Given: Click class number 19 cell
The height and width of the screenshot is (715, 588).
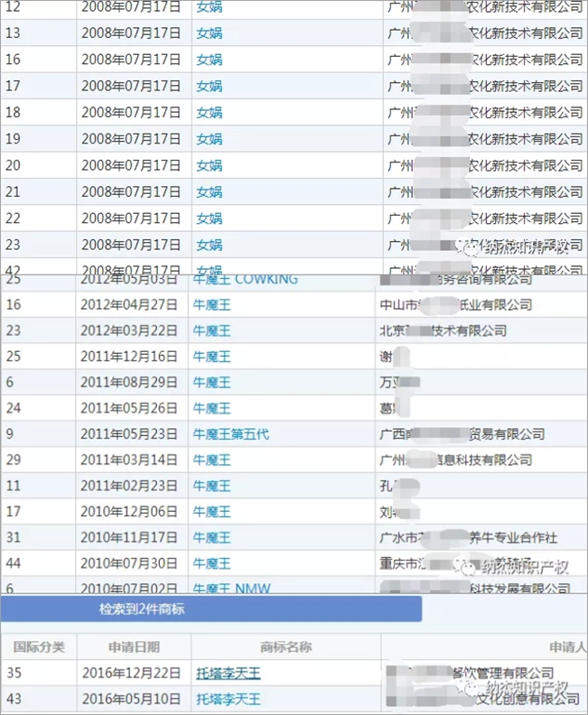Looking at the screenshot, I should (13, 139).
